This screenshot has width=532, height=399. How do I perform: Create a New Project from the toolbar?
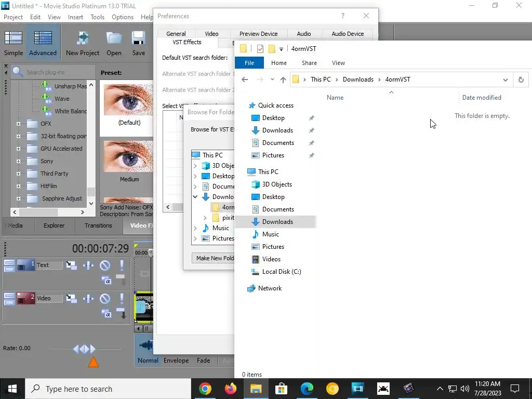click(x=83, y=43)
